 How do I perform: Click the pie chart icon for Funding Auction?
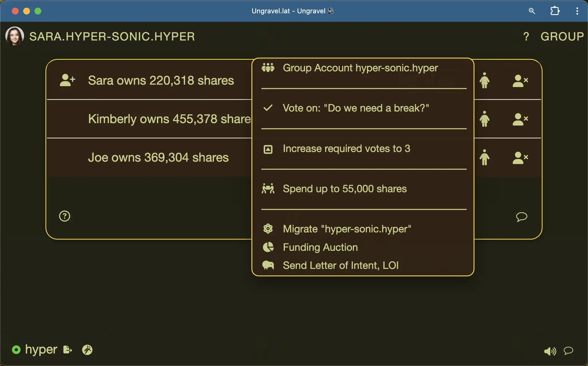coord(268,247)
